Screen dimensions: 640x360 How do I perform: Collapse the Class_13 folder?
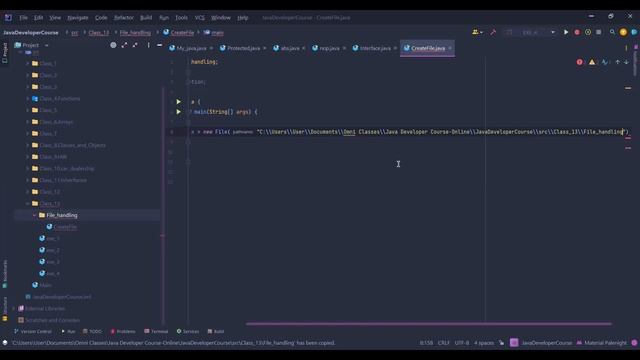pyautogui.click(x=28, y=203)
